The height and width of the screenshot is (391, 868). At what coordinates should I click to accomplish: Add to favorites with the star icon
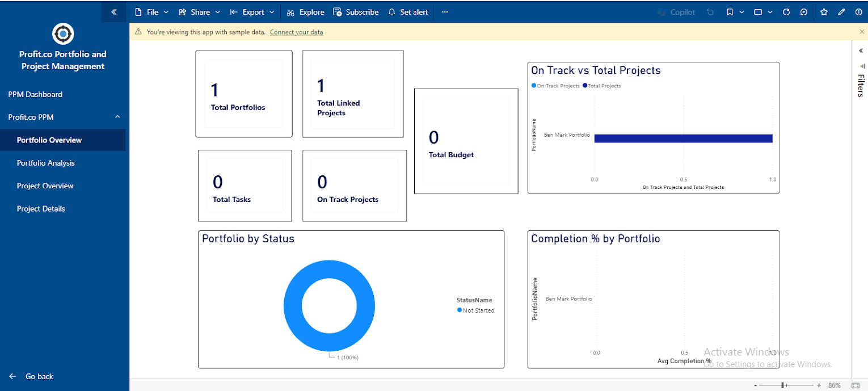[824, 12]
